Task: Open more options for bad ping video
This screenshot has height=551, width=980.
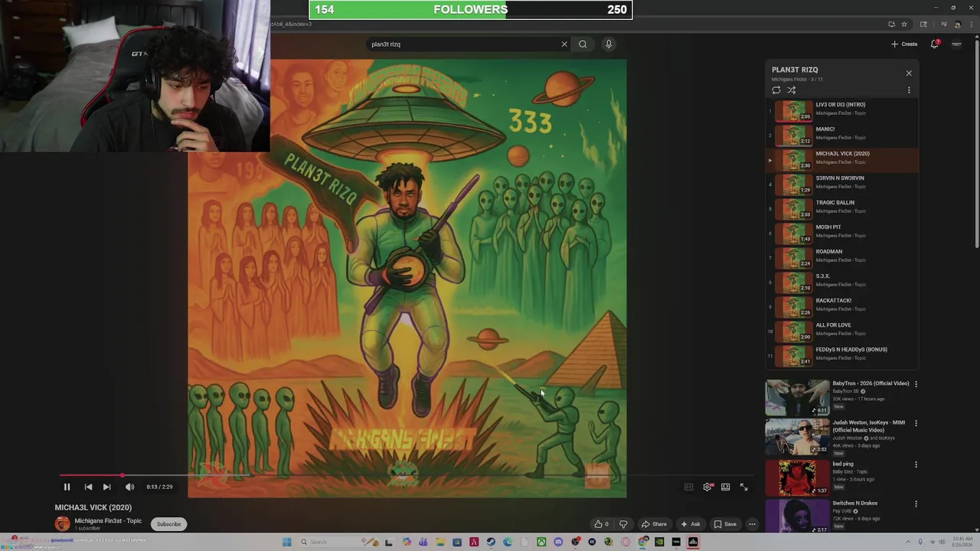Action: 916,465
